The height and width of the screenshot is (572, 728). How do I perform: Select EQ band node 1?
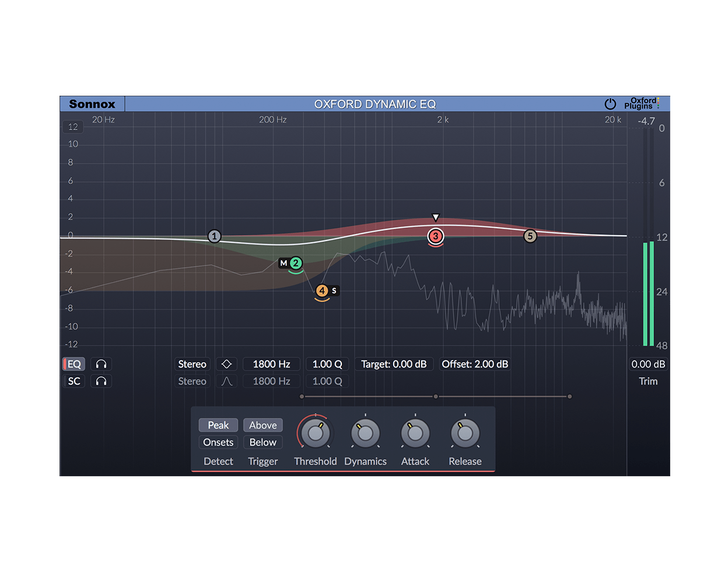(x=215, y=236)
